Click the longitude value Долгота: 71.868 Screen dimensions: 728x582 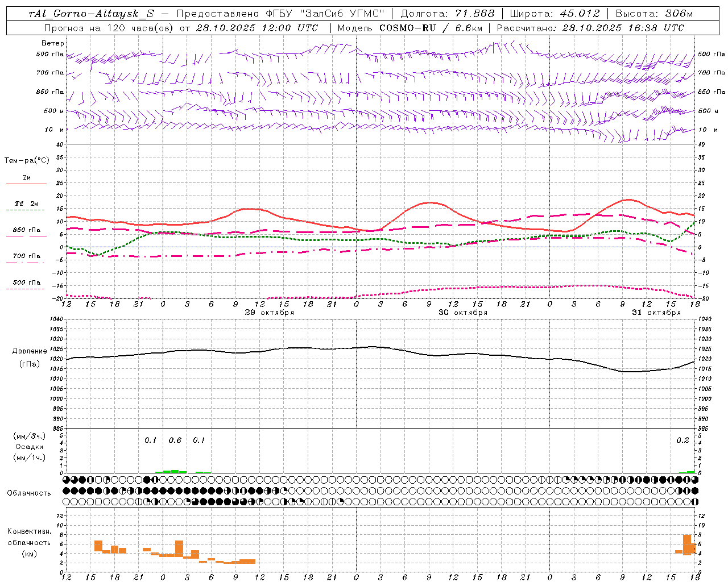point(448,14)
